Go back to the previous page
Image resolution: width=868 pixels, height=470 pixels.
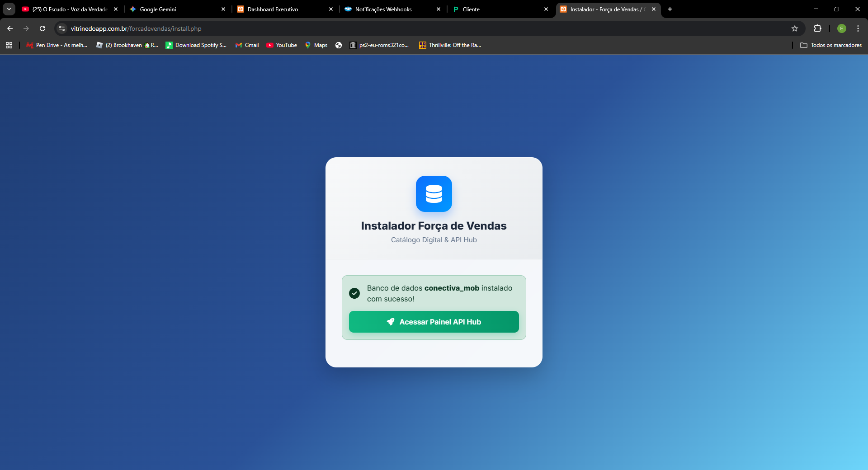[10, 28]
